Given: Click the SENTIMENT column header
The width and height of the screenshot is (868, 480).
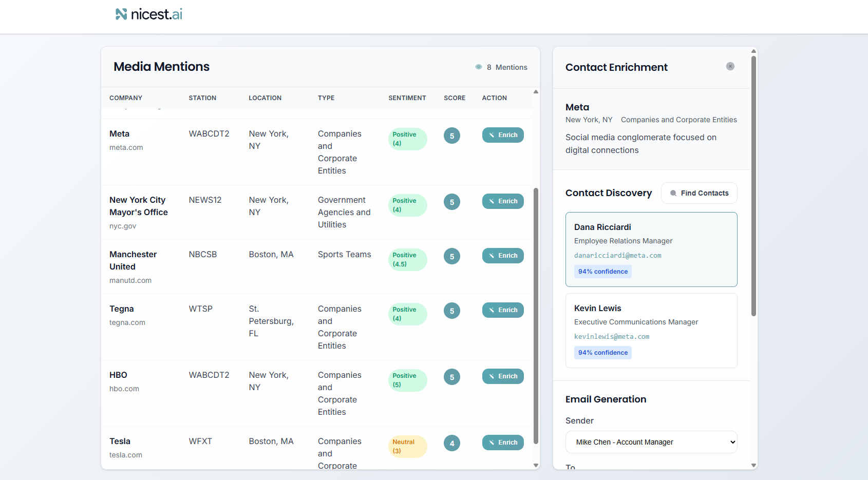Looking at the screenshot, I should click(x=407, y=98).
